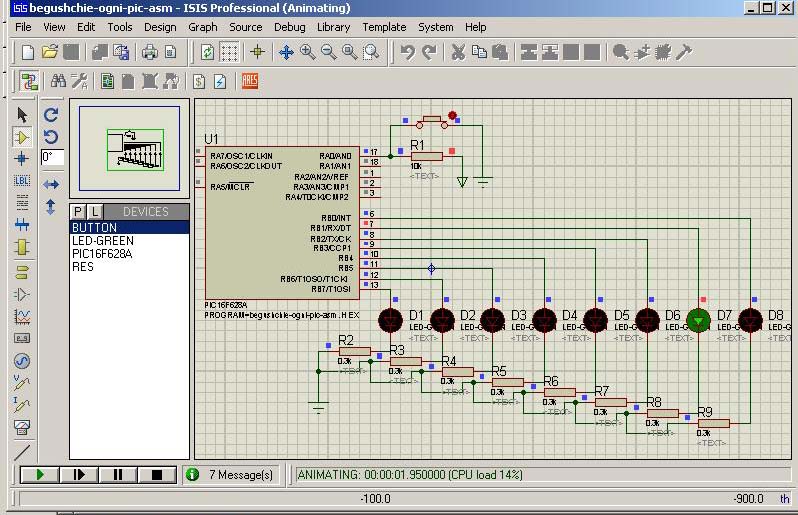This screenshot has height=515, width=798.
Task: Open the design file with folder icon
Action: tap(48, 52)
